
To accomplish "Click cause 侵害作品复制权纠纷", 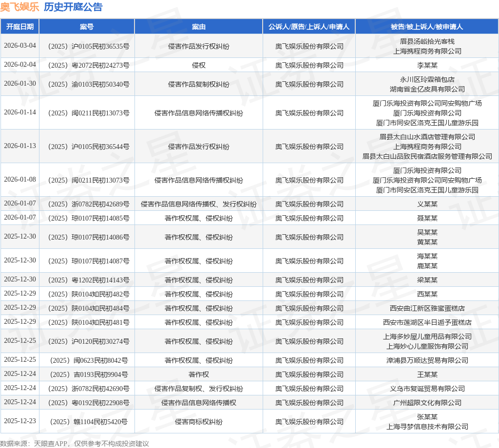I will coord(199,85).
